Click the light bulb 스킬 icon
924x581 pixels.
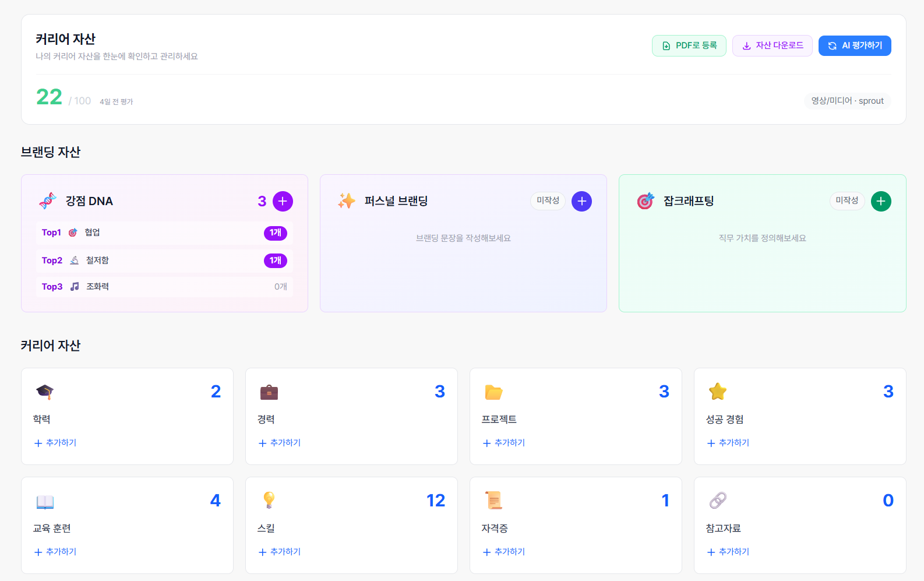click(x=269, y=500)
